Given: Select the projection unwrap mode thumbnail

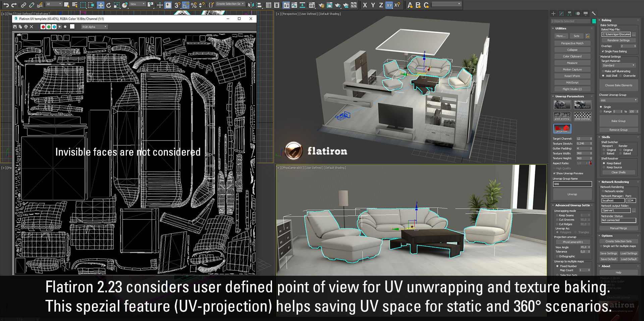Looking at the screenshot, I should tap(562, 128).
